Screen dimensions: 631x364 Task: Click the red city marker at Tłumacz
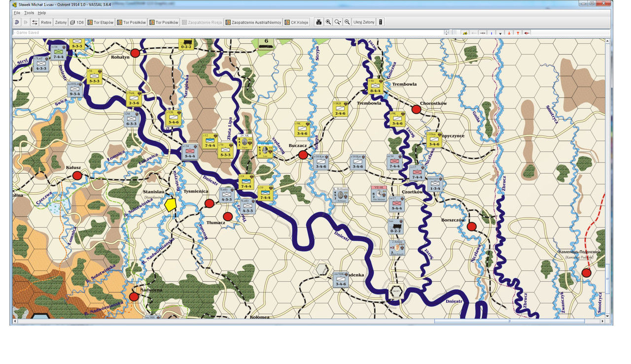point(227,216)
